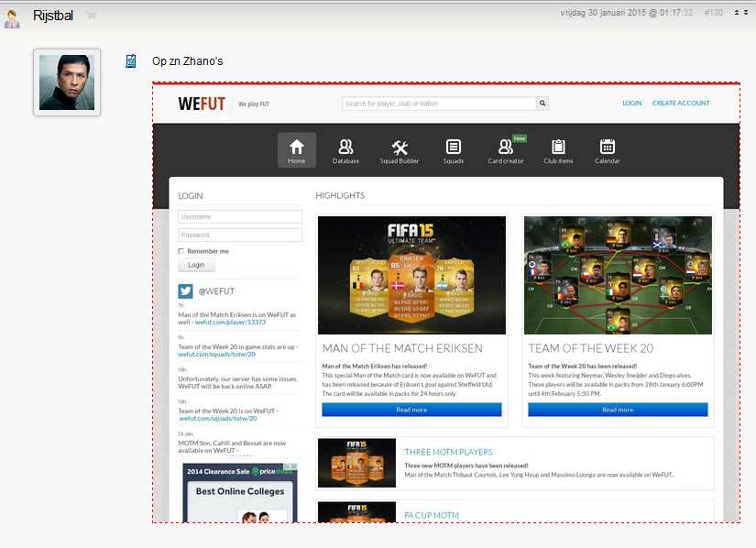Open the THREE MOTM PLAYERS thumbnail
756x548 pixels.
point(356,463)
